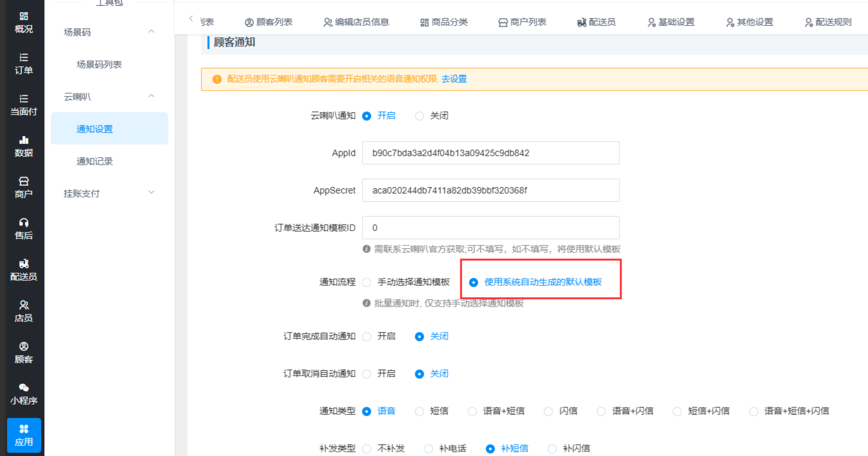The height and width of the screenshot is (456, 868).
Task: Select 通知设置 submenu item
Action: (x=110, y=128)
